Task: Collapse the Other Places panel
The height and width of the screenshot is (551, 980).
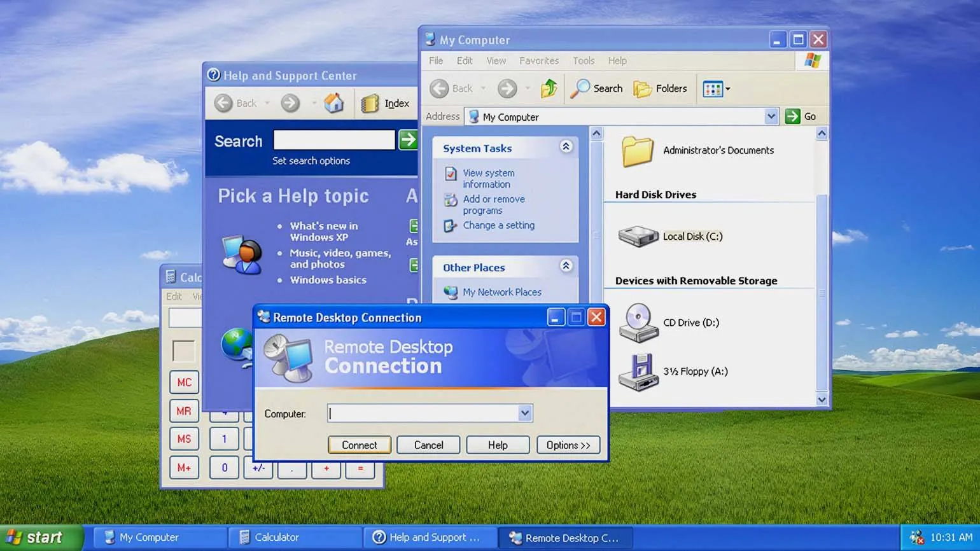Action: (566, 266)
